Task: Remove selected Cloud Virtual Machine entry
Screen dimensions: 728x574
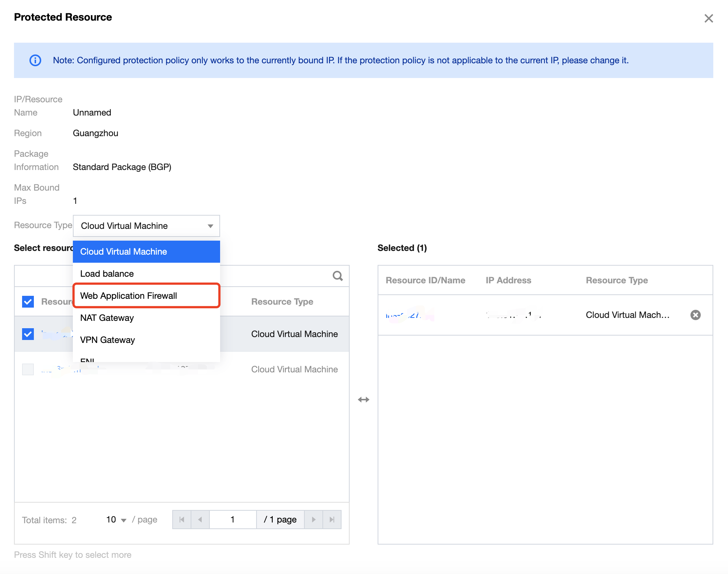Action: point(695,315)
